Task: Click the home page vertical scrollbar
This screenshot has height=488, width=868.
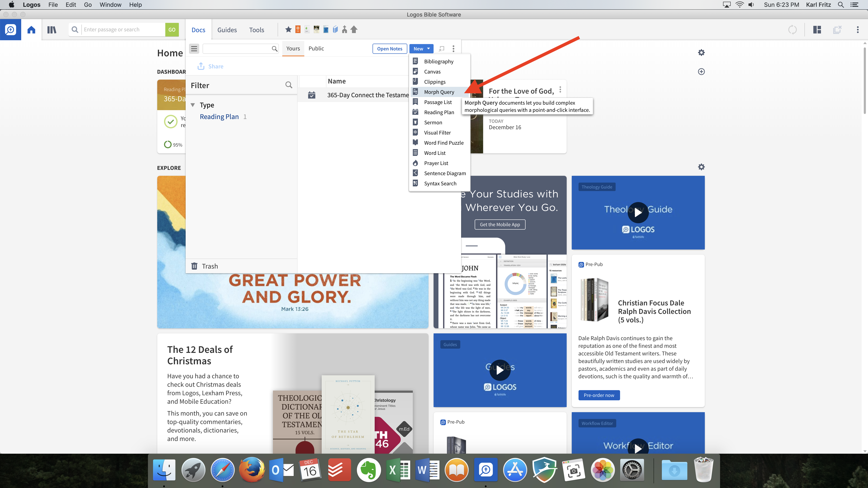Action: (865, 81)
